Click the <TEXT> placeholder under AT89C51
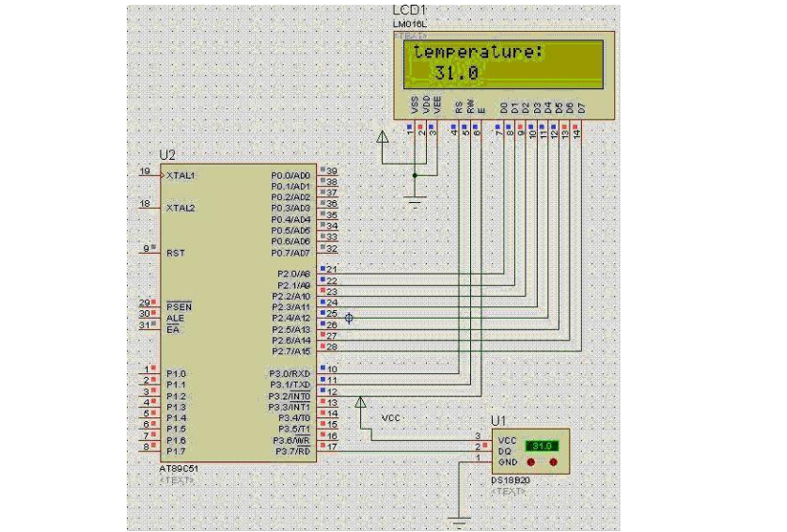Screen dimensions: 787x532 [x=177, y=480]
